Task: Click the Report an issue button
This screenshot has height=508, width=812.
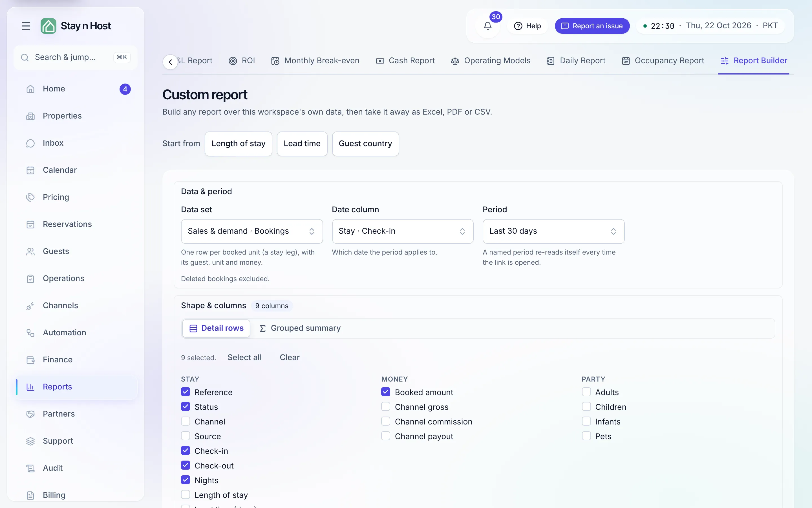Action: pyautogui.click(x=592, y=26)
